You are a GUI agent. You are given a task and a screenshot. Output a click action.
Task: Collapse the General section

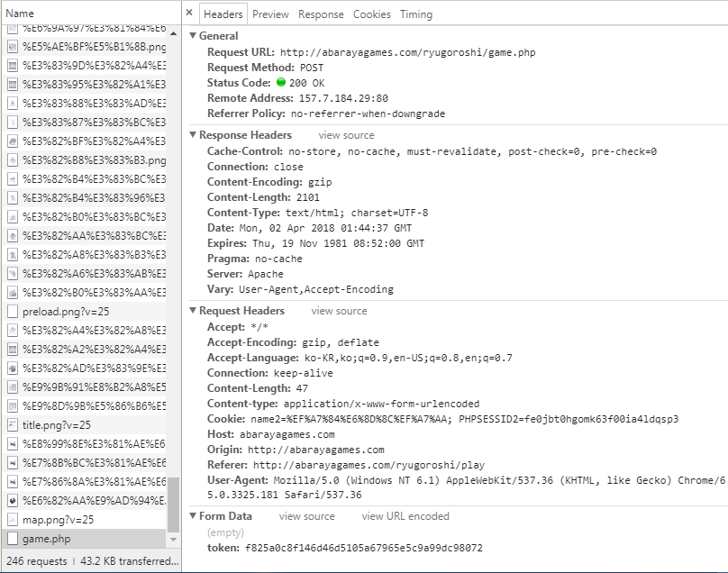click(x=193, y=36)
